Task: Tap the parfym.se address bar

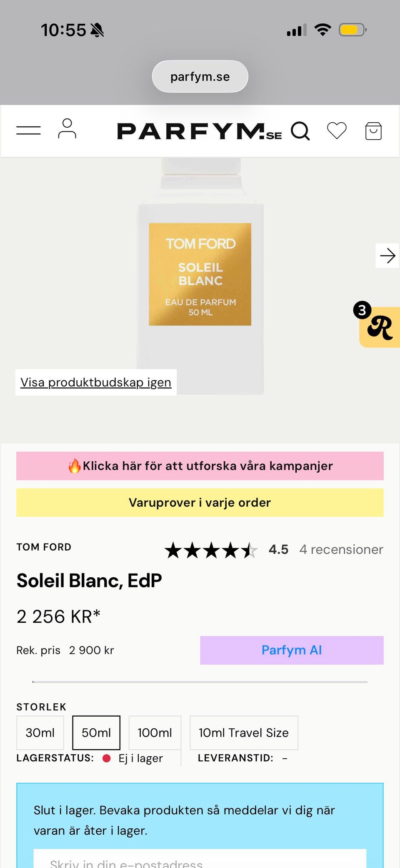Action: (200, 77)
